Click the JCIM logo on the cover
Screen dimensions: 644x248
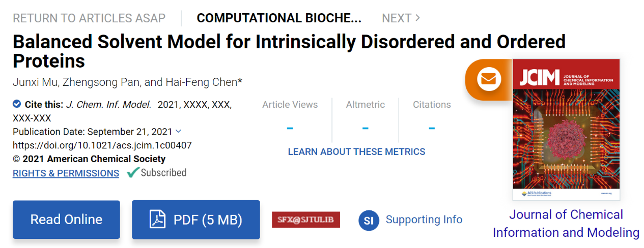pos(539,78)
